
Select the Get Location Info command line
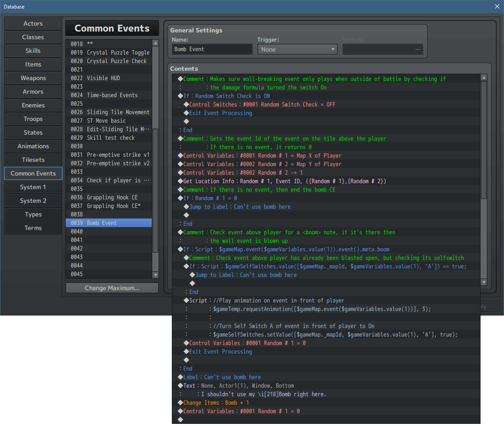[326, 181]
